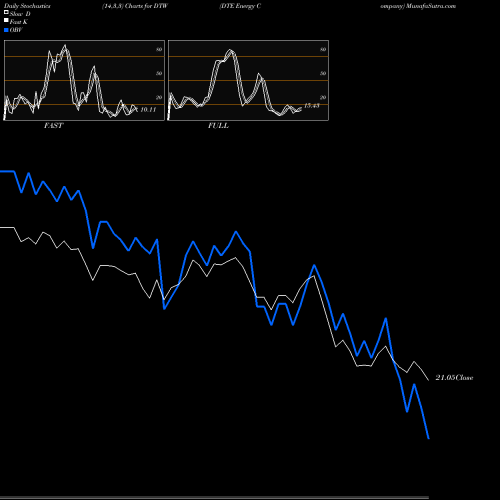500x500 pixels.
Task: Click the 80 level label in FULL chart
Action: [323, 49]
